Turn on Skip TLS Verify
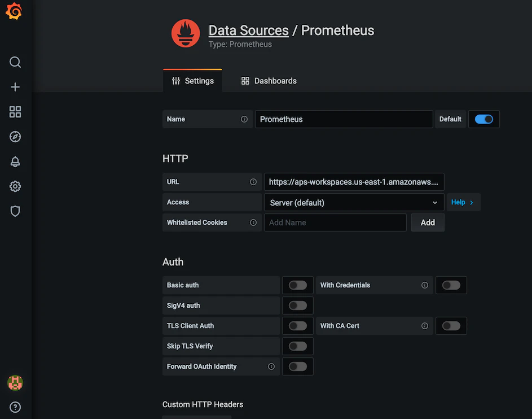The image size is (532, 419). tap(297, 346)
